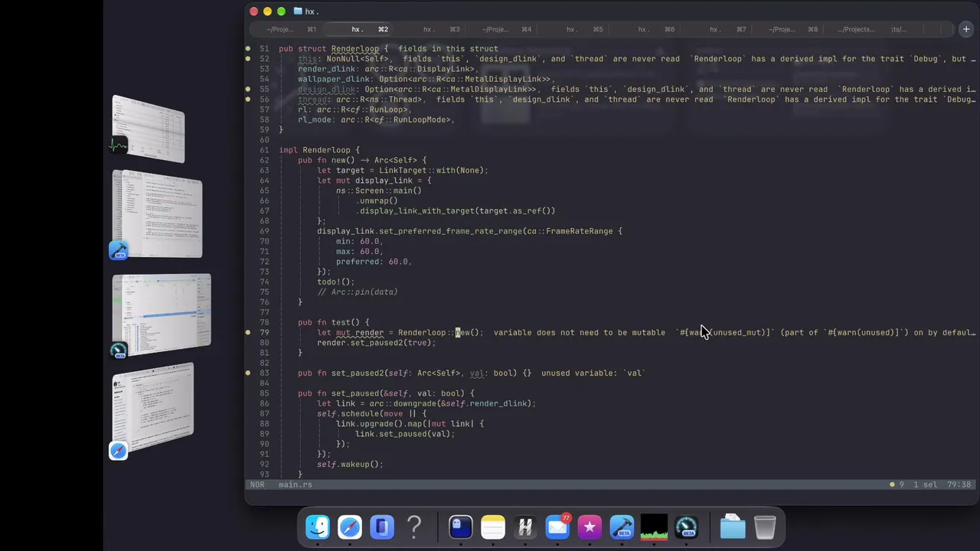Click 'impl Renderloop' on line 60
The image size is (980, 551).
click(x=315, y=150)
